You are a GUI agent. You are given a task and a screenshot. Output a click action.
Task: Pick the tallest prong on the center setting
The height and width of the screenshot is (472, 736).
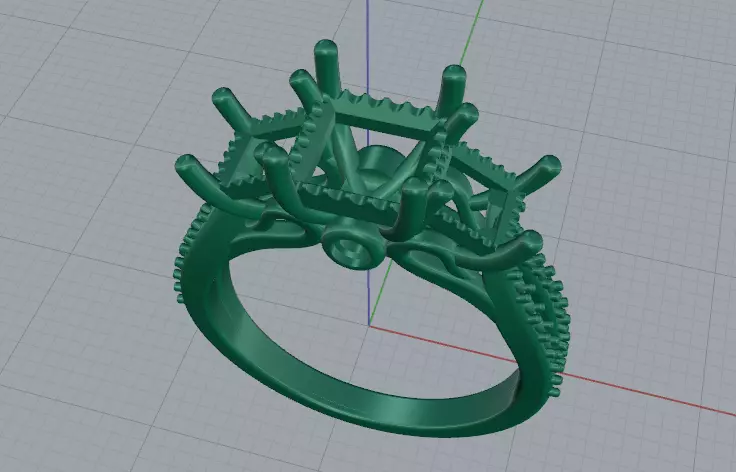(x=329, y=69)
